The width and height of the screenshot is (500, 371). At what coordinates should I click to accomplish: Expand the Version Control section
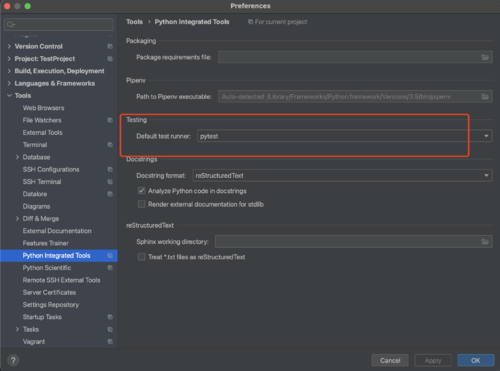click(9, 46)
